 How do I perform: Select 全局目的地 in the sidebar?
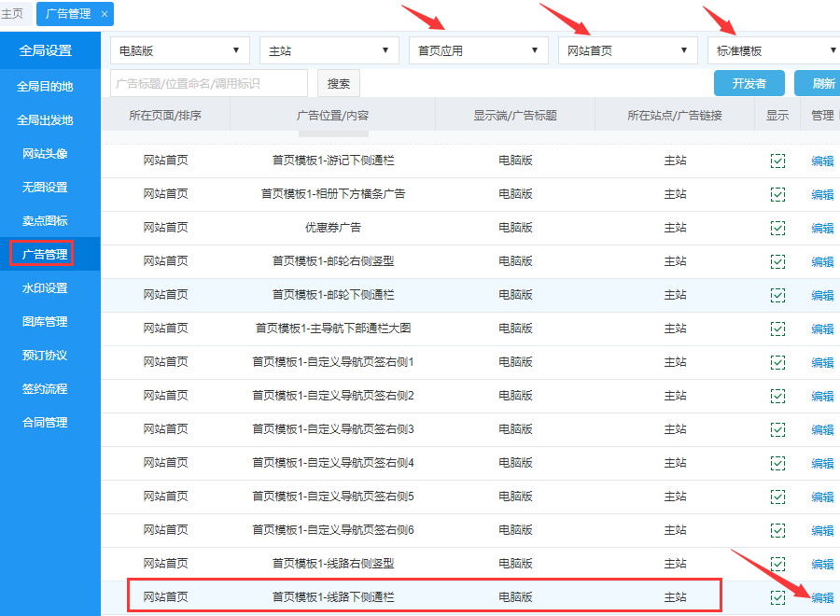click(x=45, y=87)
